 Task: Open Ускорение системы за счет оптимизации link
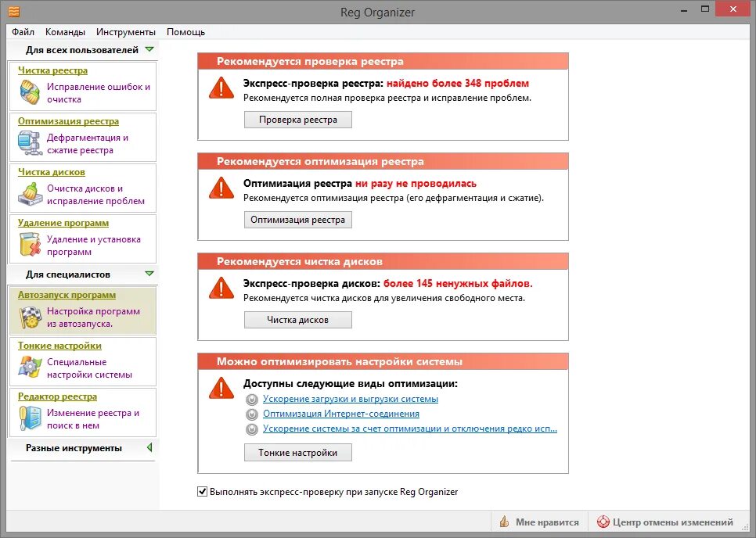(x=410, y=429)
